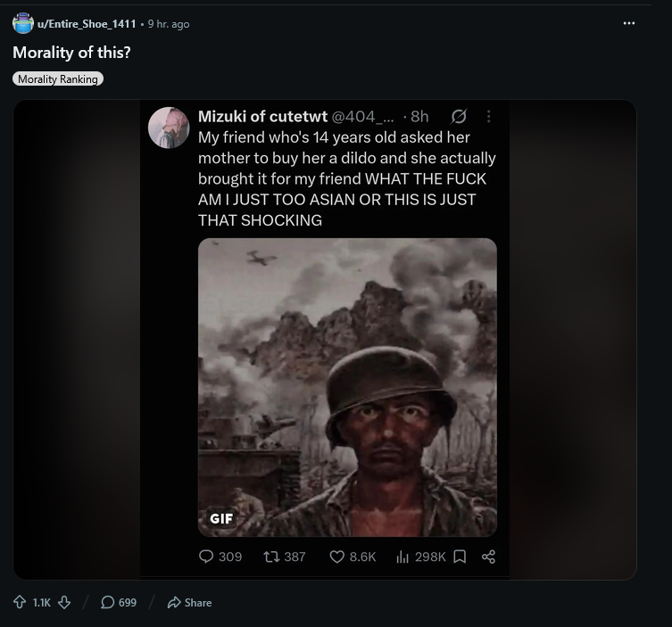The image size is (672, 627).
Task: Visit u/Entire_Shoe_1411 username link
Action: 87,24
